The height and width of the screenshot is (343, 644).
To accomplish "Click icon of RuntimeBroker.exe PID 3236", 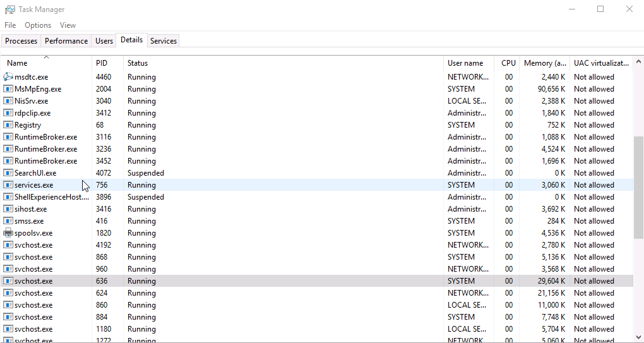I will point(8,148).
